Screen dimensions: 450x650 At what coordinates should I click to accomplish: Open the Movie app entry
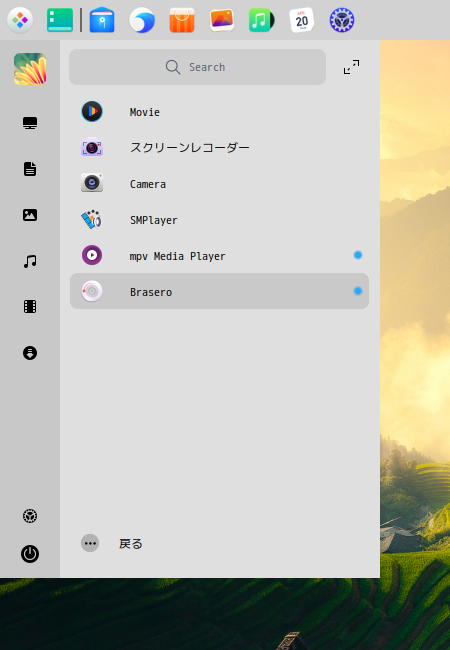[219, 112]
